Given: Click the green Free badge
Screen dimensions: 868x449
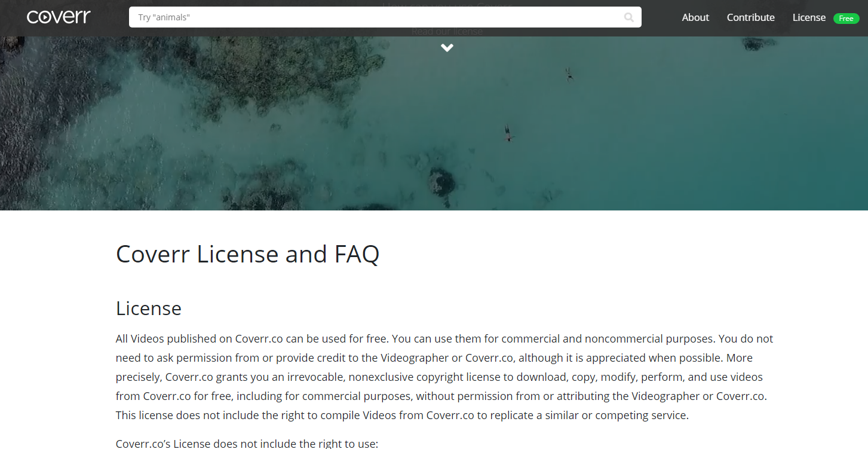Looking at the screenshot, I should pos(846,19).
